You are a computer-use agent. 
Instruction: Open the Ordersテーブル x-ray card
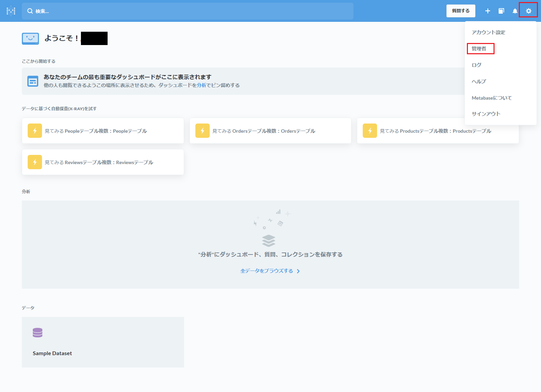tap(270, 131)
